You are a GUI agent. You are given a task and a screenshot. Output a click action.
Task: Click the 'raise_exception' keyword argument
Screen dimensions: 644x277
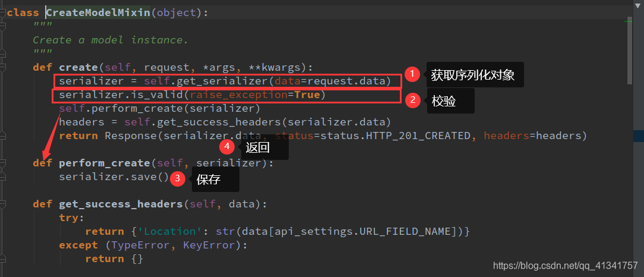239,95
